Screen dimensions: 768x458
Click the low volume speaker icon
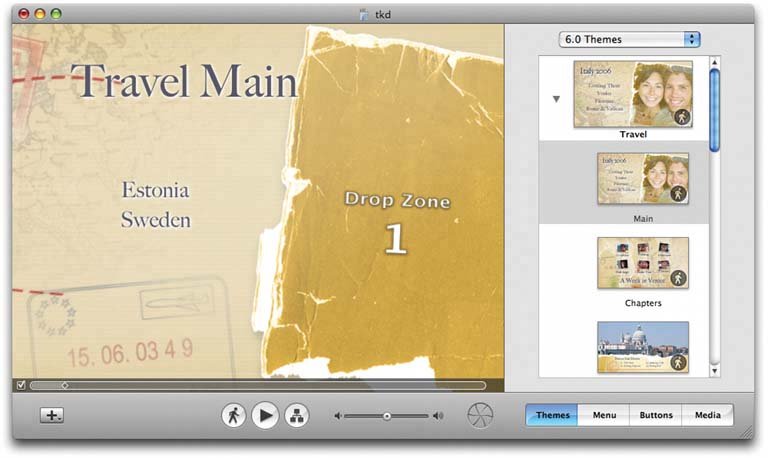click(338, 416)
